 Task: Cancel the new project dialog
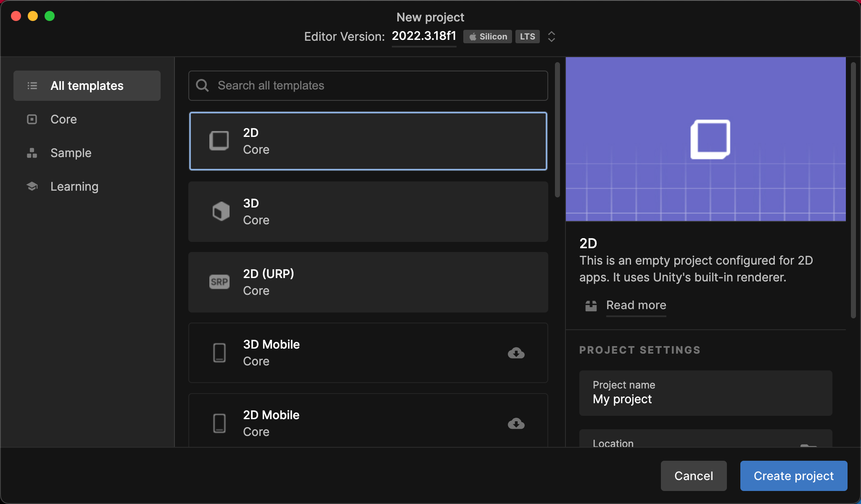coord(693,476)
